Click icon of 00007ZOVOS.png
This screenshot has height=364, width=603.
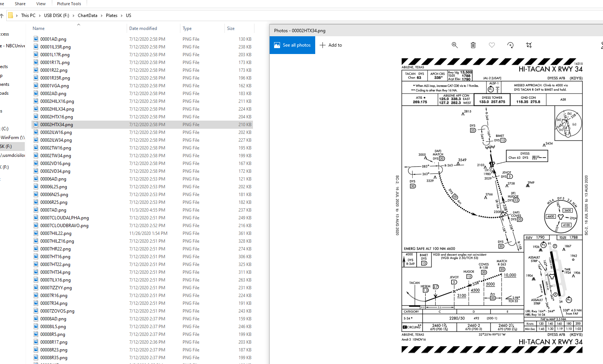pos(36,311)
